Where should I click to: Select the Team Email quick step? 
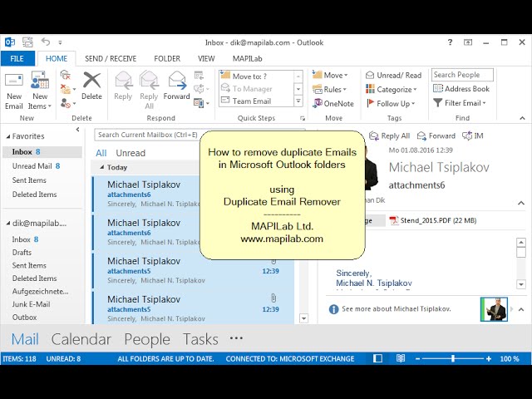point(256,101)
